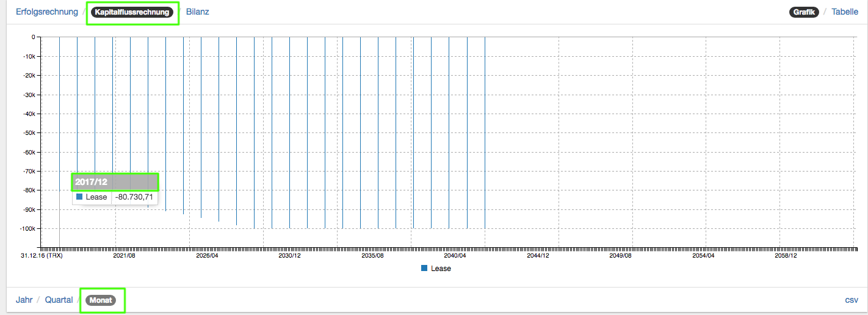
Task: Select the Kapitalflussrechnung tab
Action: click(x=132, y=12)
